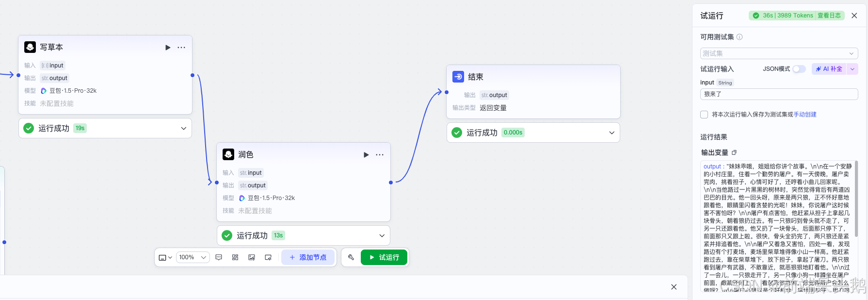Click the Doubao model icon in 润色 node
The height and width of the screenshot is (300, 868).
[x=242, y=198]
